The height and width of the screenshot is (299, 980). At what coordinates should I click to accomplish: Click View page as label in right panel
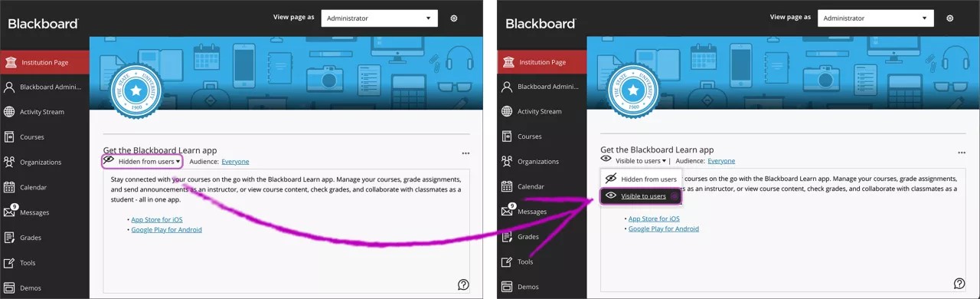click(x=790, y=17)
